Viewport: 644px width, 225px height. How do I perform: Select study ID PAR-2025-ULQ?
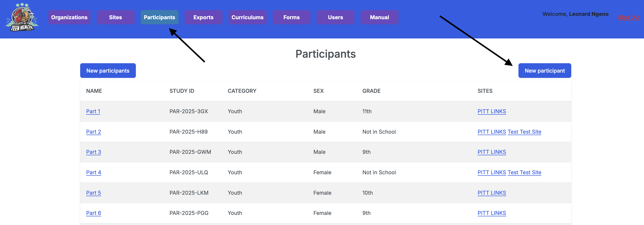click(x=189, y=172)
